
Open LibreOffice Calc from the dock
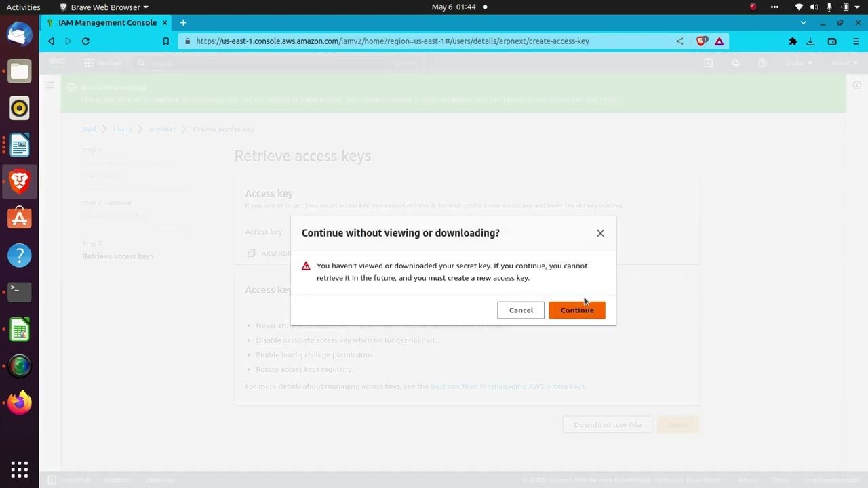point(20,329)
